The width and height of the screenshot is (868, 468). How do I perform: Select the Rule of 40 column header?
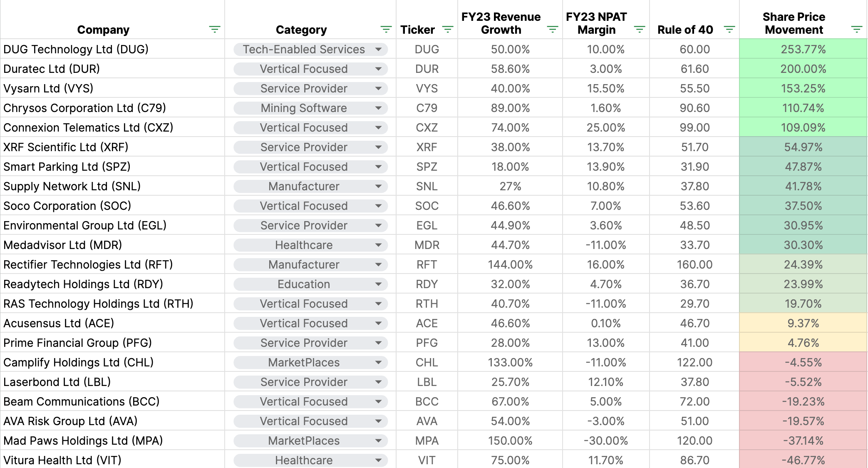[x=685, y=29]
